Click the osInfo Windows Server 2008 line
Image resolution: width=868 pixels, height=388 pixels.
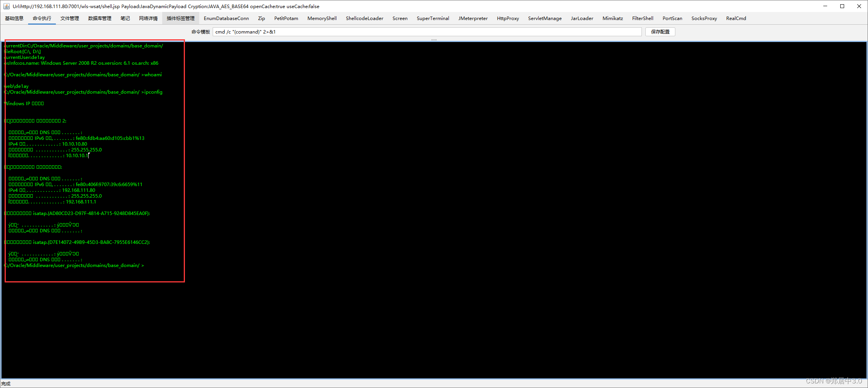pyautogui.click(x=81, y=63)
